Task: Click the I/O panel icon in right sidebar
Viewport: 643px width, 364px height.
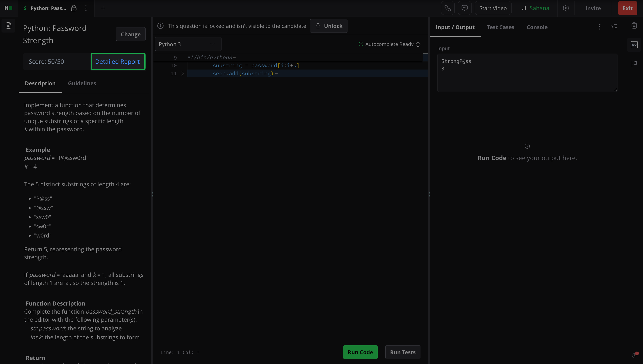Action: (x=634, y=45)
